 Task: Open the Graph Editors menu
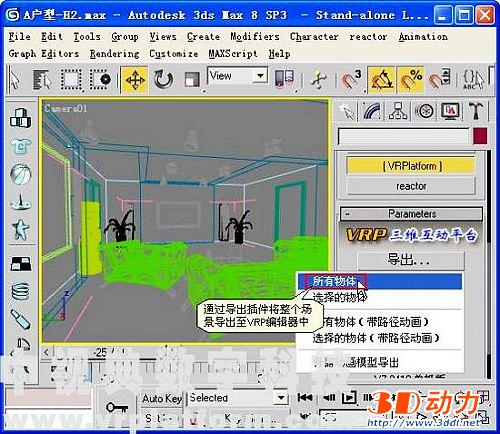(x=44, y=53)
